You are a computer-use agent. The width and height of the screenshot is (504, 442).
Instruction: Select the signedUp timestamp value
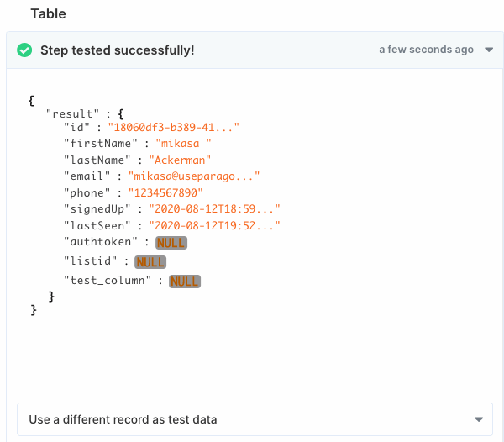point(214,209)
